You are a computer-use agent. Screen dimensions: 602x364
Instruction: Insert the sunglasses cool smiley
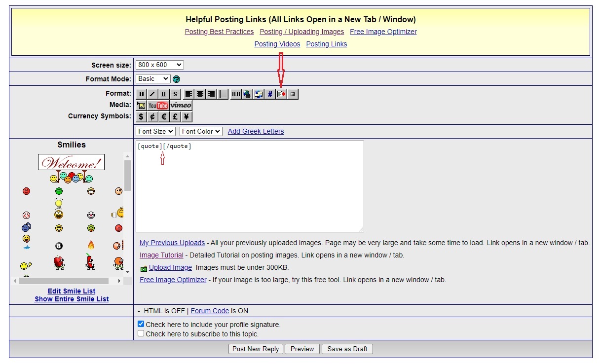(59, 228)
